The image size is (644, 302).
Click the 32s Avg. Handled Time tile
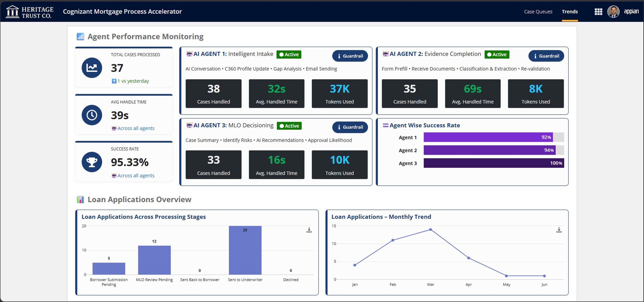point(277,93)
